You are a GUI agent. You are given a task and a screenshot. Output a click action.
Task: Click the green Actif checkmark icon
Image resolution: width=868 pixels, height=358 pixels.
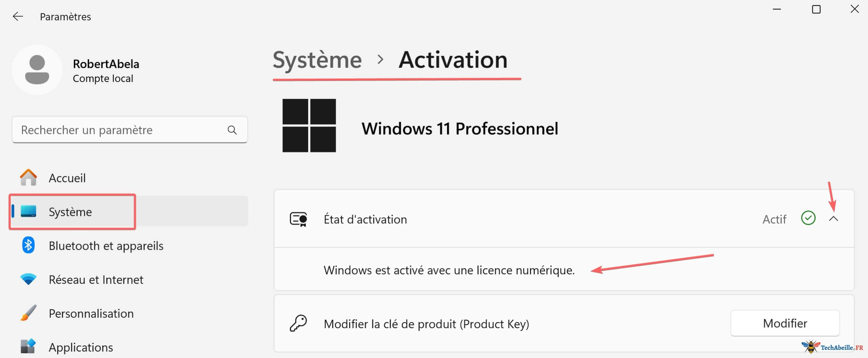(808, 218)
